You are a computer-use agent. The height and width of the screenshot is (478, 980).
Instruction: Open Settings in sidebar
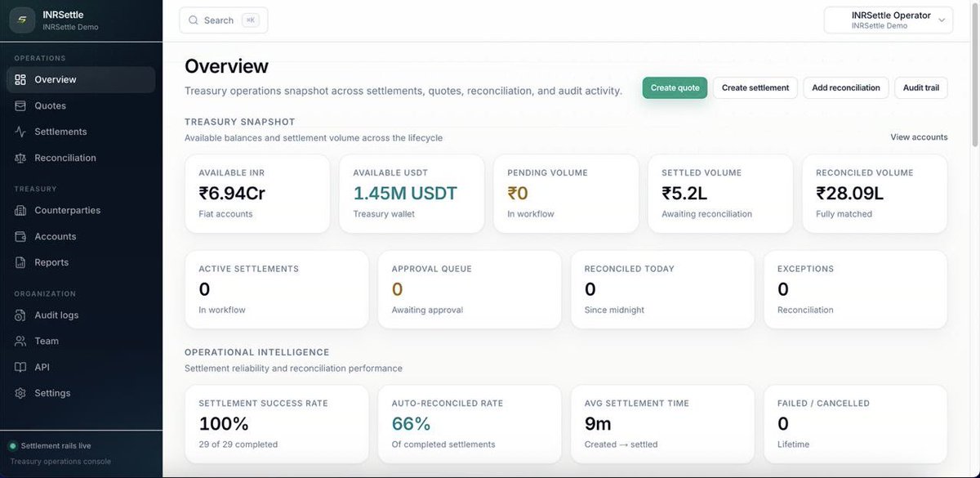click(x=81, y=393)
